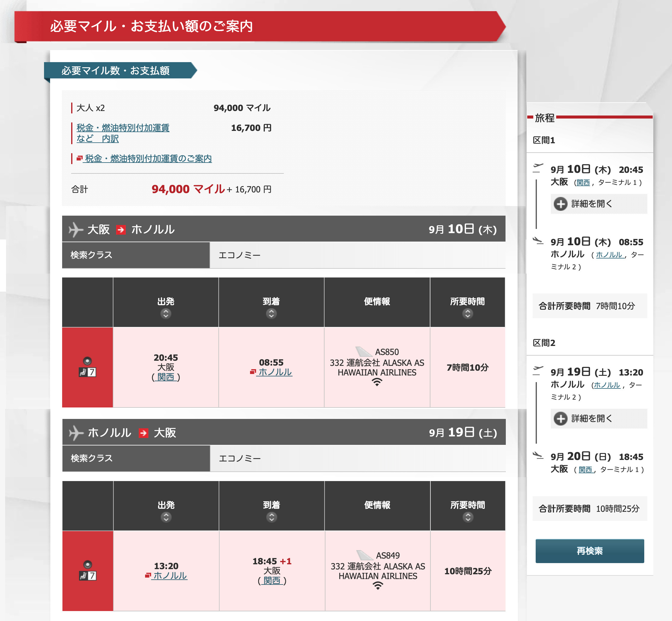Click the 関西 link in outbound departure cell
This screenshot has height=621, width=672.
click(166, 377)
